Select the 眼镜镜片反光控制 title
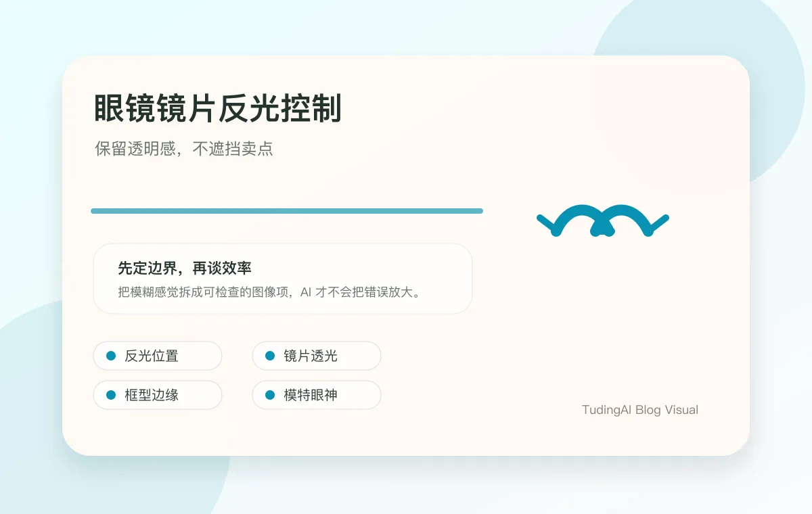Image resolution: width=812 pixels, height=514 pixels. tap(219, 106)
